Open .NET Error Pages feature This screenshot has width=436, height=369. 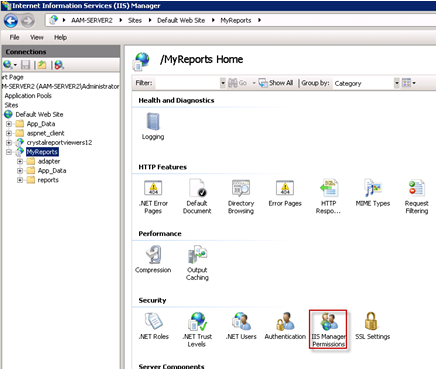point(153,197)
